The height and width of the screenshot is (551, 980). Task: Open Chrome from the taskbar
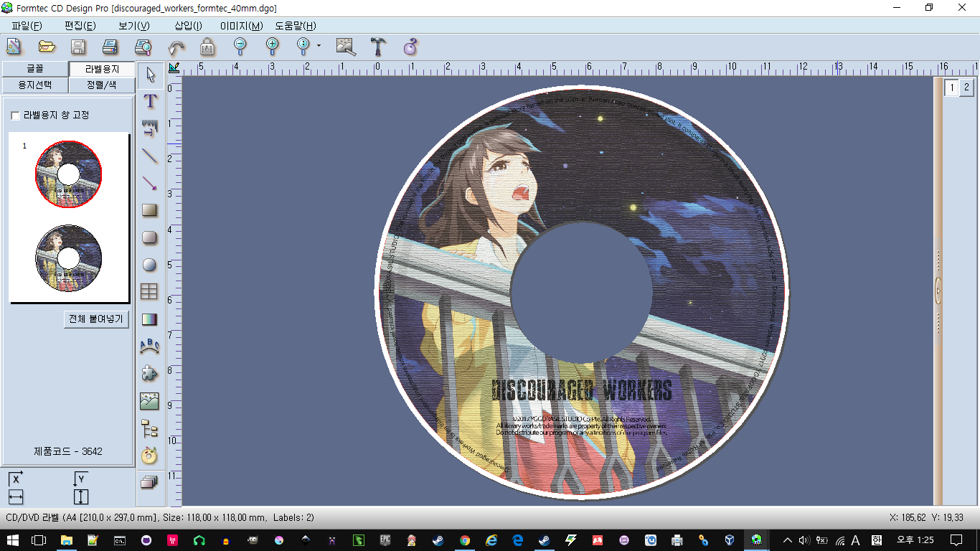point(465,540)
